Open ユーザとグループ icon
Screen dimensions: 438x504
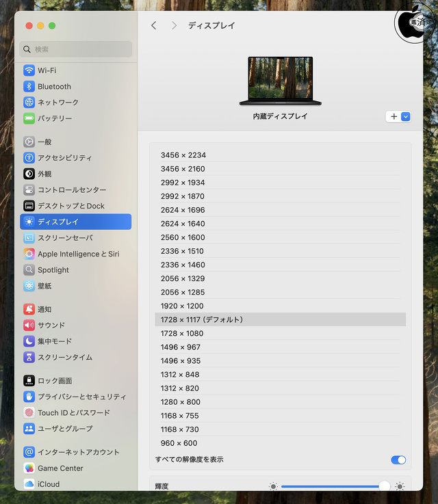[29, 429]
